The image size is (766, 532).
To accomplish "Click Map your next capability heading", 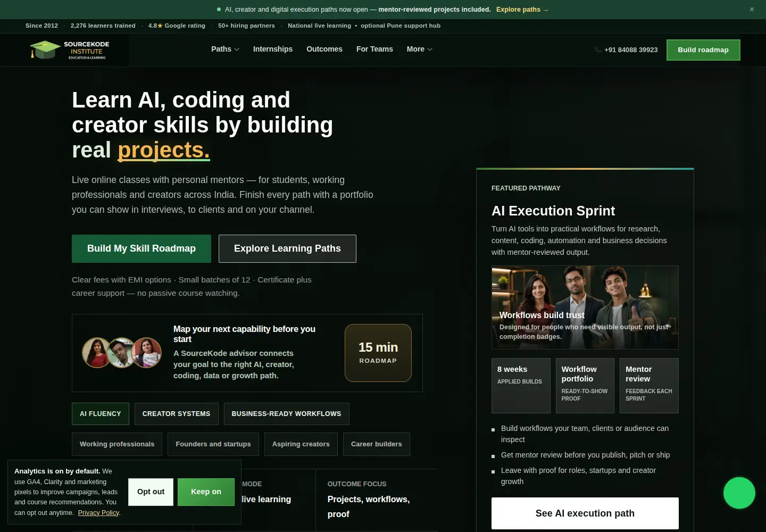I will 244,334.
